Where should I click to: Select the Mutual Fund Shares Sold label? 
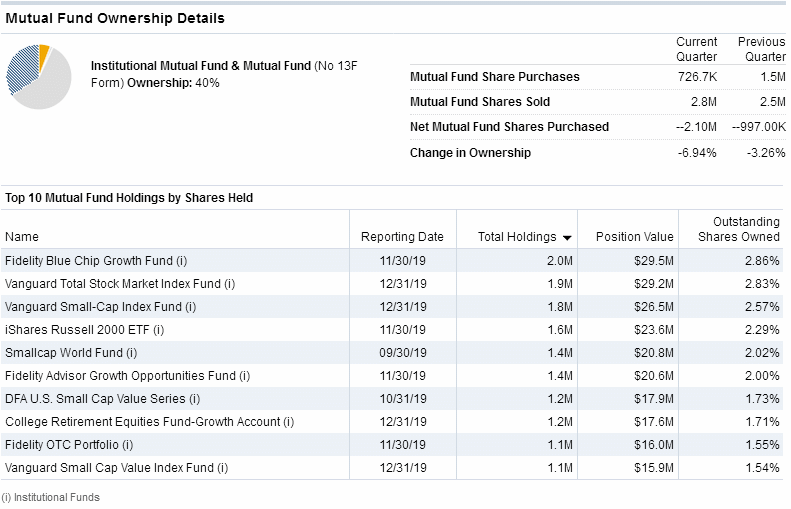click(x=480, y=102)
